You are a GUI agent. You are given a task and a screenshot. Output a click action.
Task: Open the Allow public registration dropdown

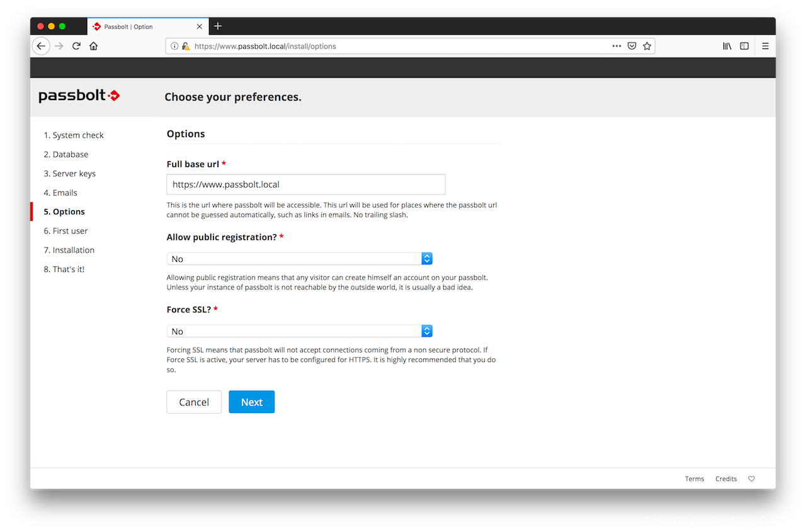tap(300, 259)
